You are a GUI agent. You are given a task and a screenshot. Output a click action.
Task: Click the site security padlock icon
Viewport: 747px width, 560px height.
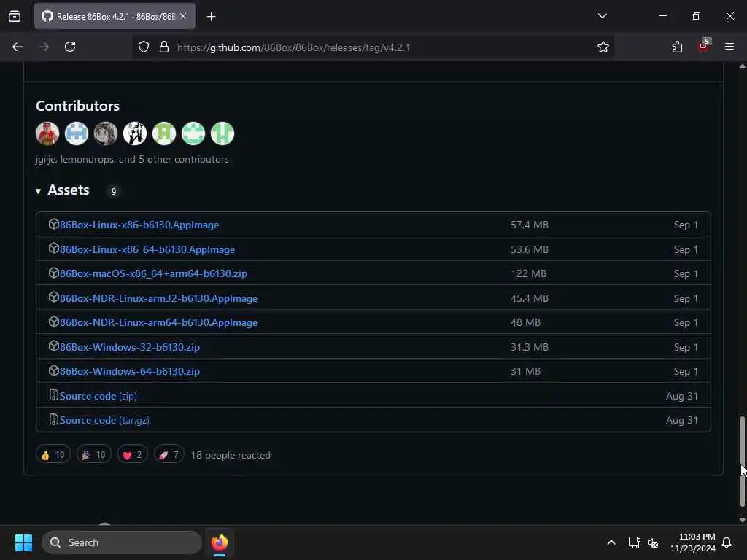tap(164, 47)
